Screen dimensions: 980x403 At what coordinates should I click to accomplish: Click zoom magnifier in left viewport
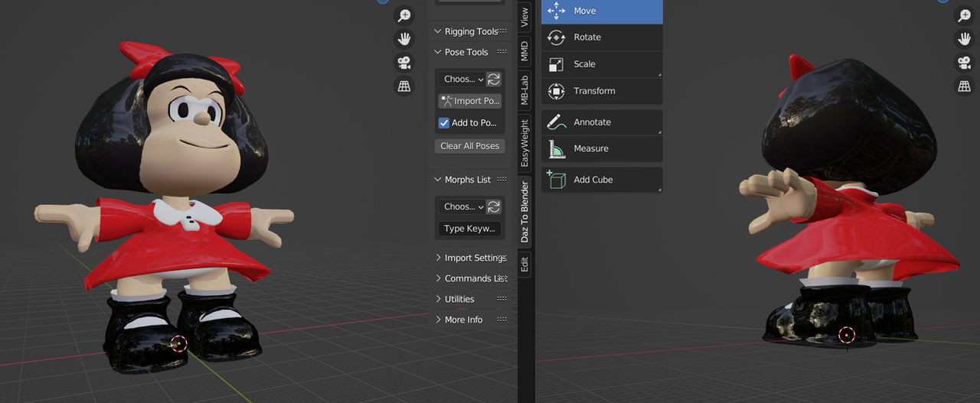tap(403, 15)
